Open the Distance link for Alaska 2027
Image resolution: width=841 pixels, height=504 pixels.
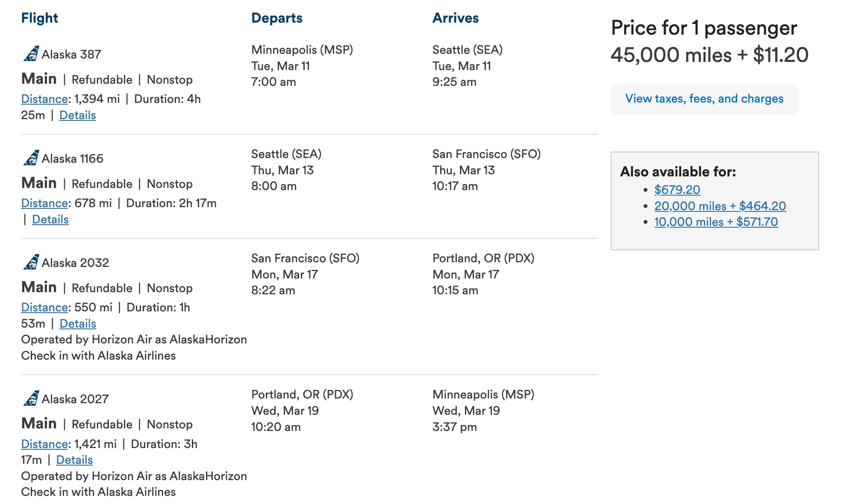click(x=44, y=444)
